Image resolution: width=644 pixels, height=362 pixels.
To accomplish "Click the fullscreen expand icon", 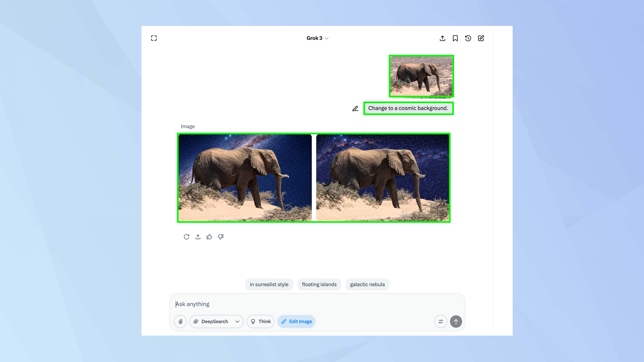I will point(154,38).
